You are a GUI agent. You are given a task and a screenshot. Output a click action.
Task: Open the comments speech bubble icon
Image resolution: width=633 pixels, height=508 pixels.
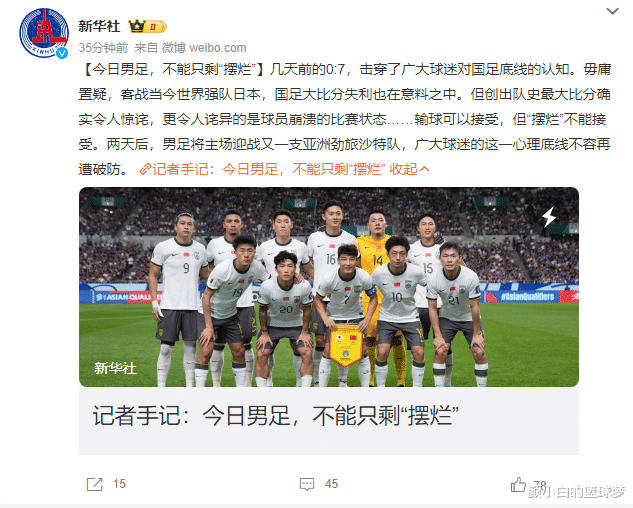tap(307, 484)
